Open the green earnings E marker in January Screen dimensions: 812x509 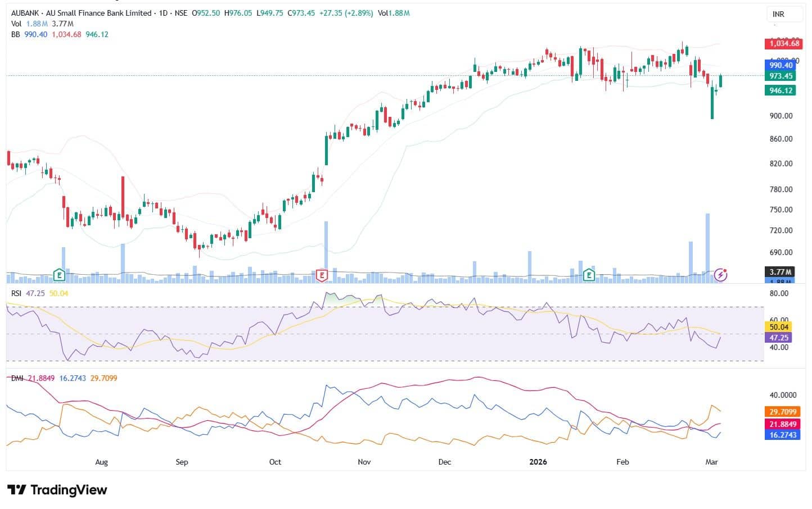[589, 275]
